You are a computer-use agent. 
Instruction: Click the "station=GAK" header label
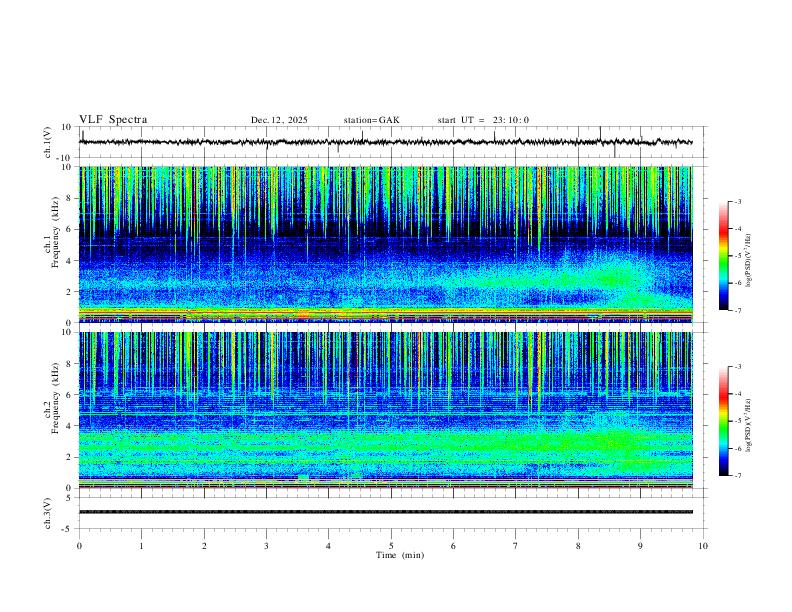[x=371, y=120]
